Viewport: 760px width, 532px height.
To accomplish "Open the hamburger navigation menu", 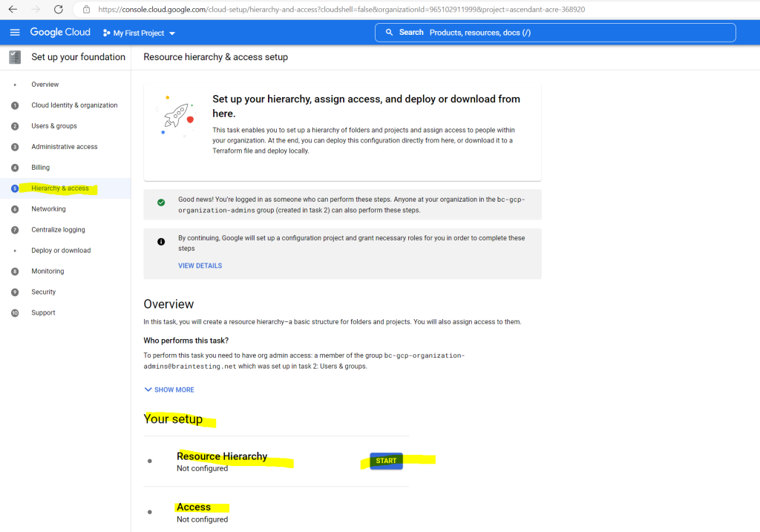I will 15,33.
